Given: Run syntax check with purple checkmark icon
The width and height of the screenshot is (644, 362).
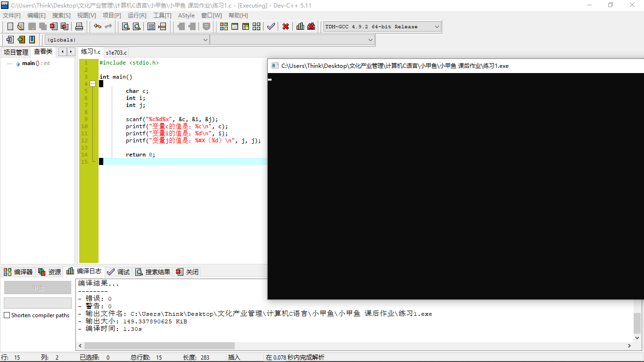Looking at the screenshot, I should coord(271,26).
